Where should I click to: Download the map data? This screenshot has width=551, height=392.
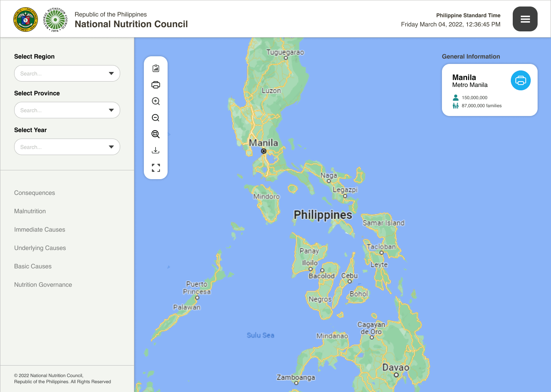tap(156, 150)
